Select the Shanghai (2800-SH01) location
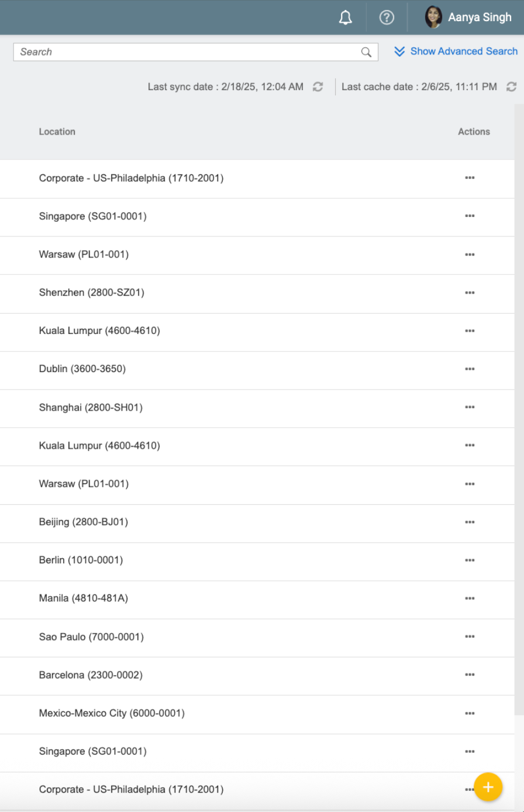The height and width of the screenshot is (812, 524). [x=91, y=407]
